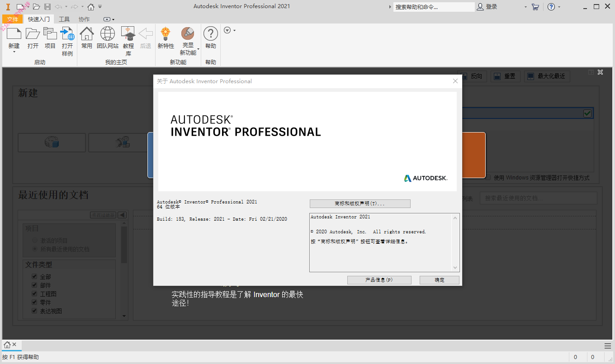
Task: Close the About Autodesk Inventor dialog
Action: pos(455,81)
